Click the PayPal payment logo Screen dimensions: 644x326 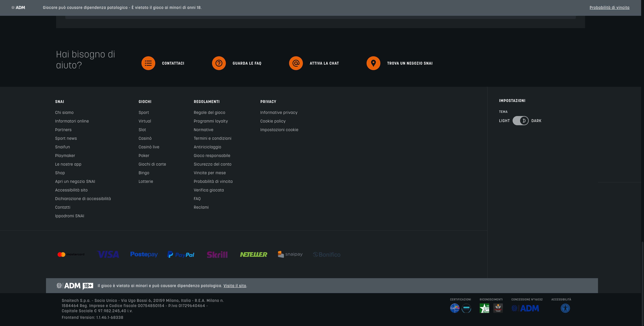181,255
